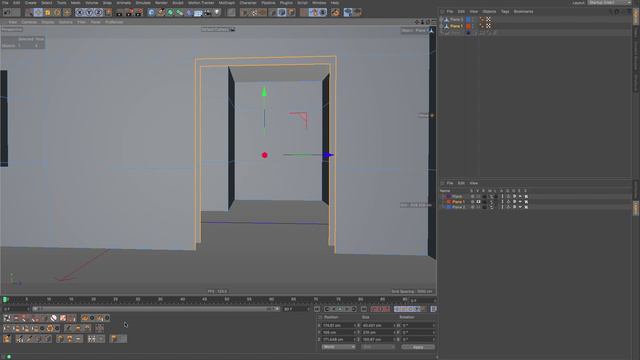Image resolution: width=640 pixels, height=360 pixels.
Task: Go to start of animation
Action: tap(317, 309)
